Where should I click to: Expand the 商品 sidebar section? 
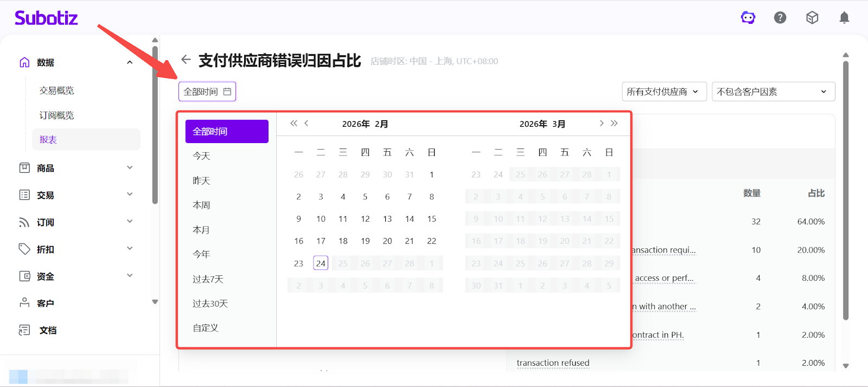point(76,168)
